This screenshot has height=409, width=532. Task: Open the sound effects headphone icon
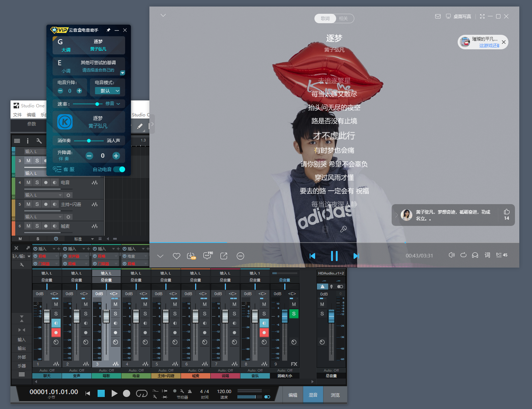click(x=475, y=255)
